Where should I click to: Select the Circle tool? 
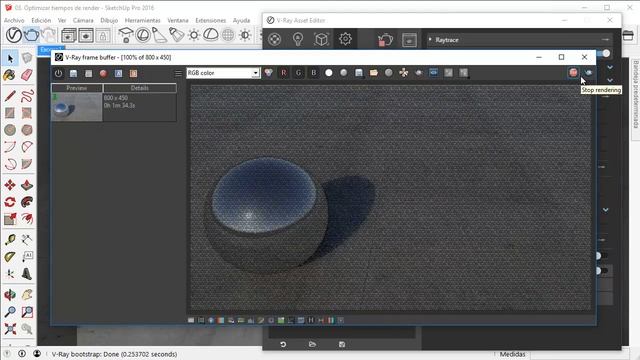pyautogui.click(x=10, y=130)
